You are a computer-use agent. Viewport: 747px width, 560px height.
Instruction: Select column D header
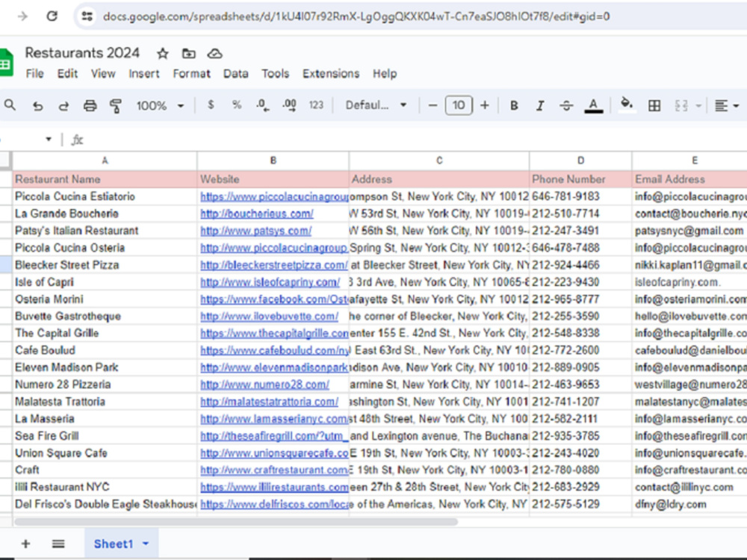pyautogui.click(x=580, y=161)
